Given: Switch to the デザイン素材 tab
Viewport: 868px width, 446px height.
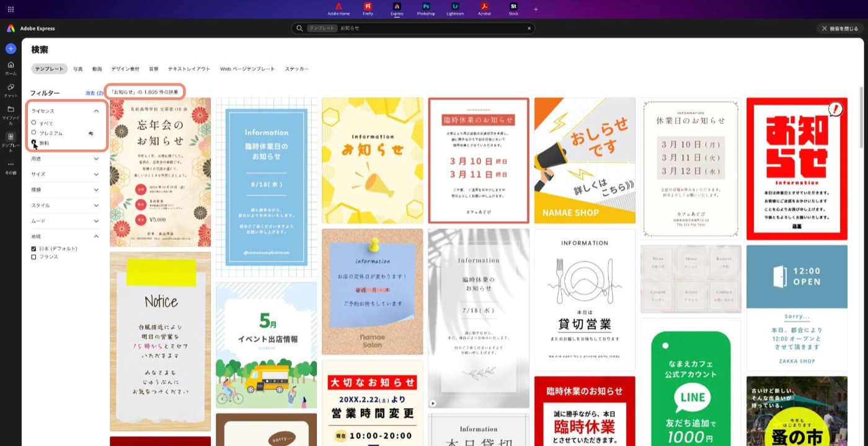Looking at the screenshot, I should [x=125, y=69].
